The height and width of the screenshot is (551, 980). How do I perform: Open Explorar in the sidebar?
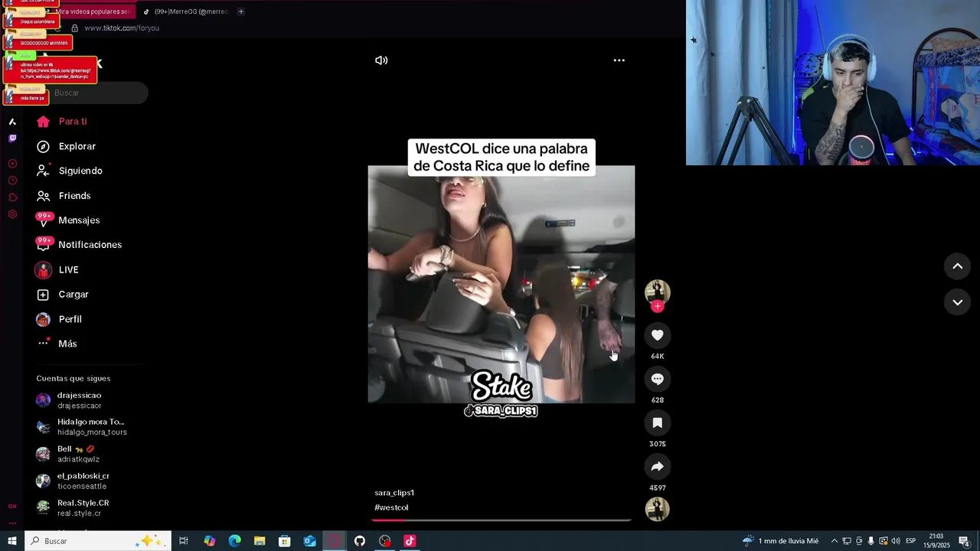point(66,146)
